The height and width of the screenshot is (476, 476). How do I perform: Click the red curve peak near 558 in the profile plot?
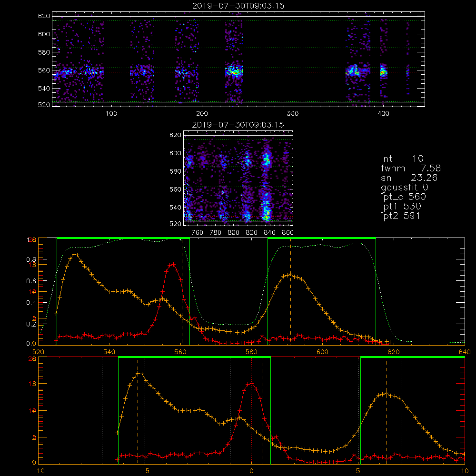[x=173, y=264]
